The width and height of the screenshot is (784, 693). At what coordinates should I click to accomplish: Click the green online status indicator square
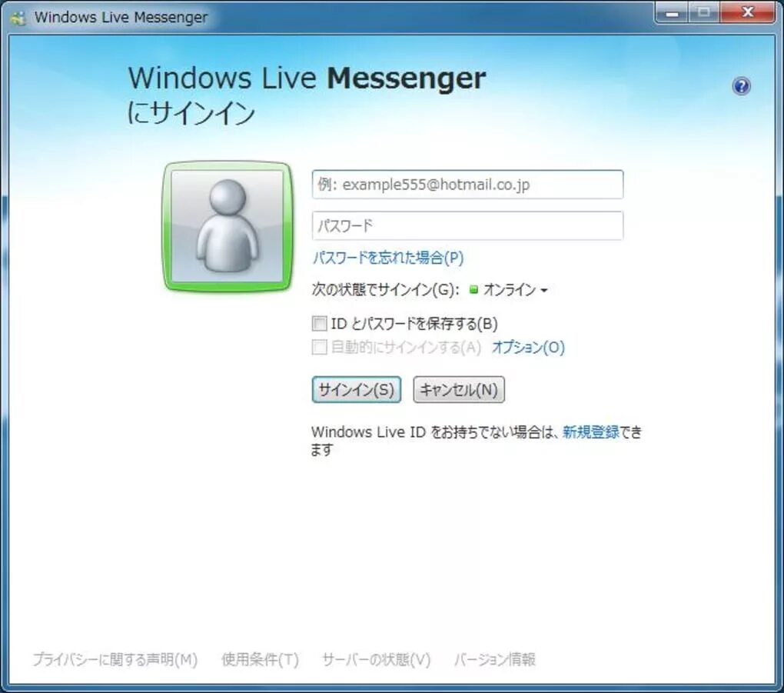click(474, 289)
